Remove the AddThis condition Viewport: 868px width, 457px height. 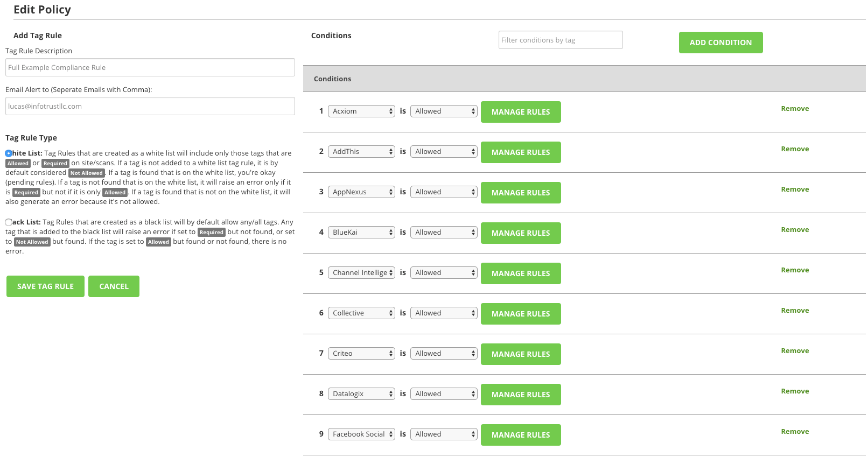click(795, 149)
